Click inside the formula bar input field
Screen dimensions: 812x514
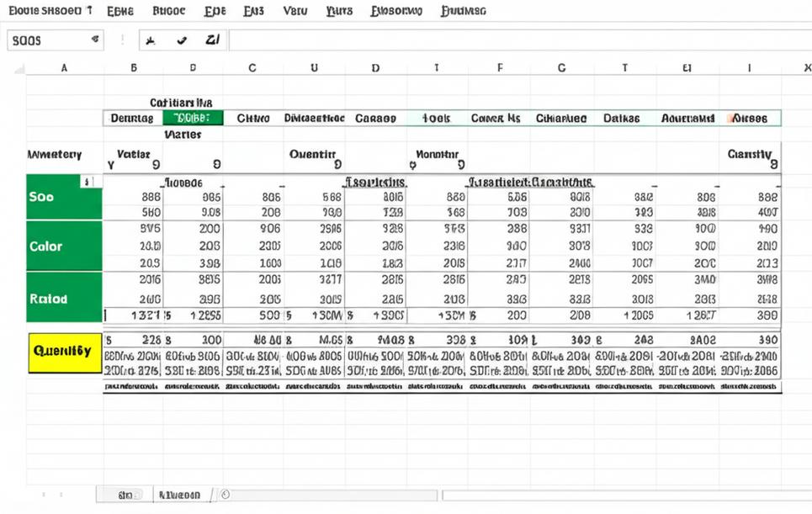tap(505, 40)
